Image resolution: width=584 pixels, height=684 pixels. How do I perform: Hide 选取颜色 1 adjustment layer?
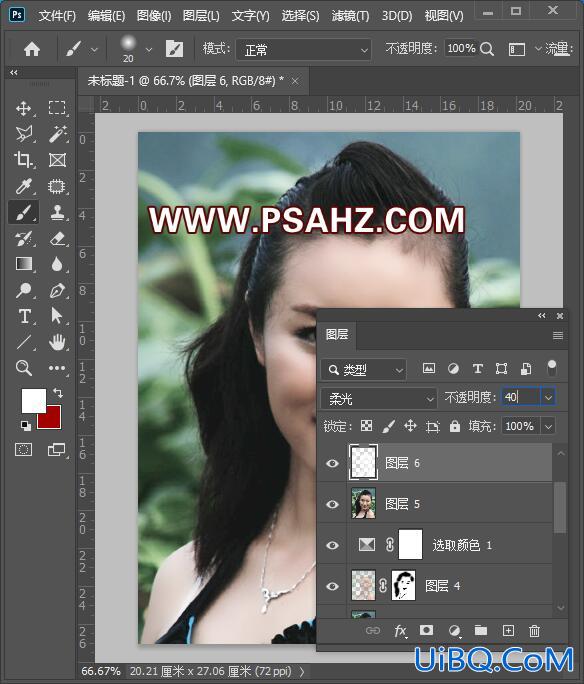[332, 545]
